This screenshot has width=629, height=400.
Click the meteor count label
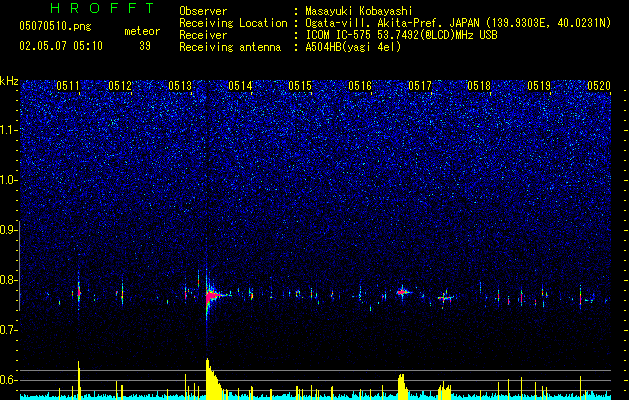point(142,31)
